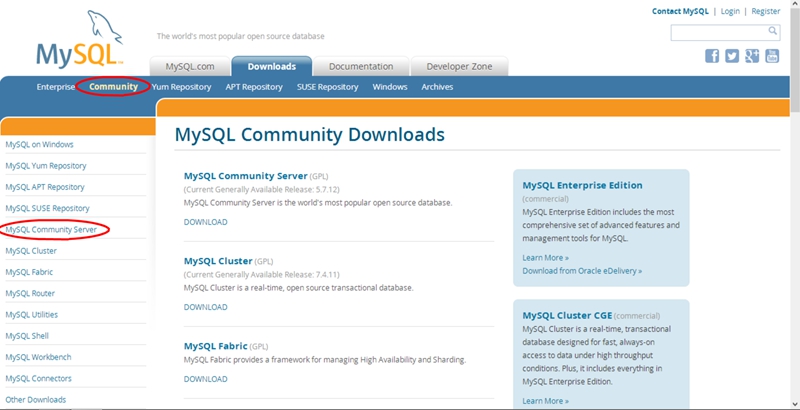The width and height of the screenshot is (800, 410).
Task: Click DOWNLOAD under MySQL Community Server
Action: (206, 222)
